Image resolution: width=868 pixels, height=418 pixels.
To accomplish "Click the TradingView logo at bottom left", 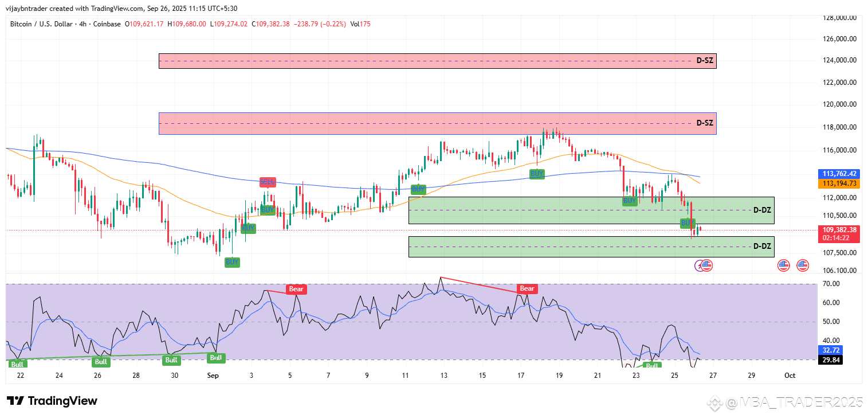I will pyautogui.click(x=52, y=401).
